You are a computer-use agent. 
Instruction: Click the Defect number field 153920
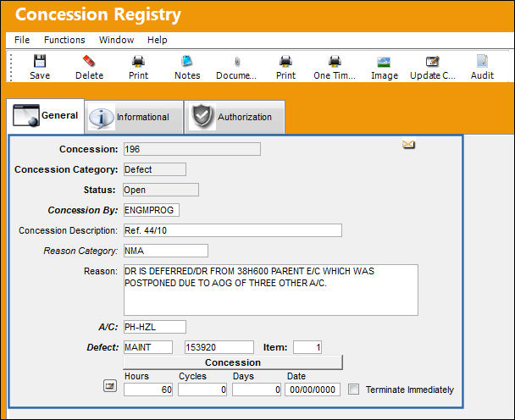[x=219, y=347]
